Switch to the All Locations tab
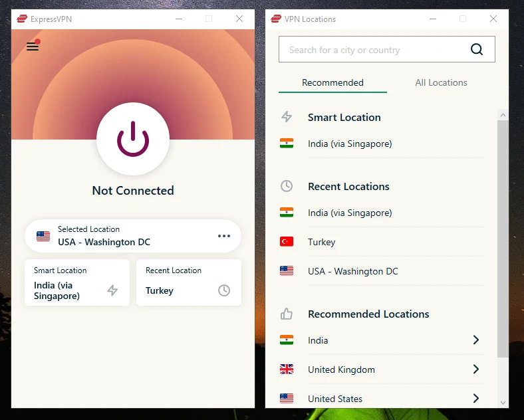The image size is (524, 420). click(x=441, y=82)
